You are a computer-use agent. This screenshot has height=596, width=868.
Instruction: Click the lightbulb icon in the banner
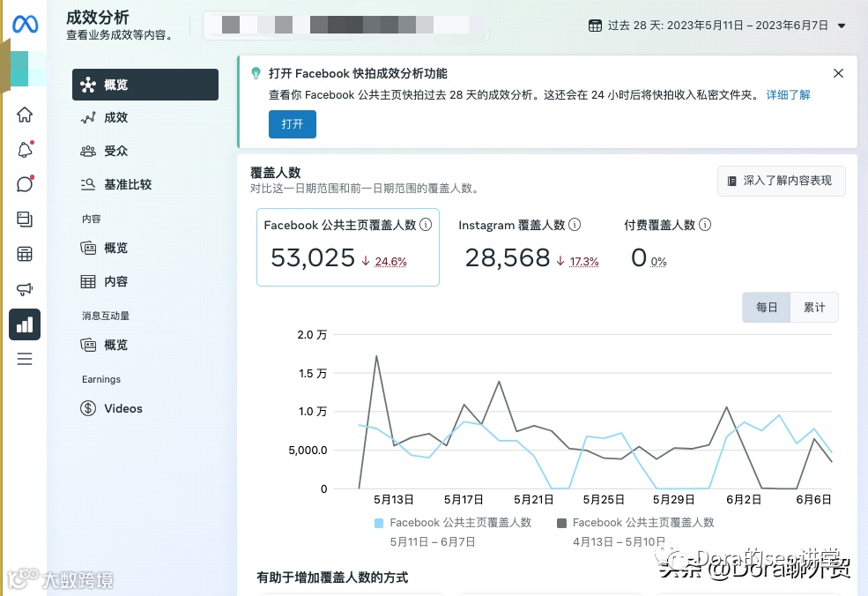256,73
